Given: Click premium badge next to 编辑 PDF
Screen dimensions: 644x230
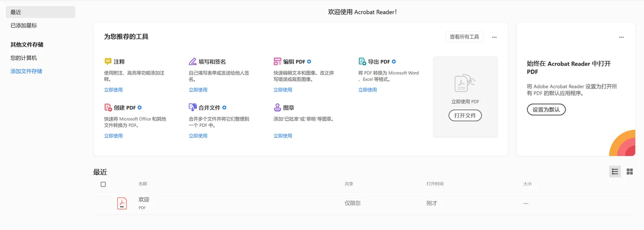Looking at the screenshot, I should click(x=309, y=61).
